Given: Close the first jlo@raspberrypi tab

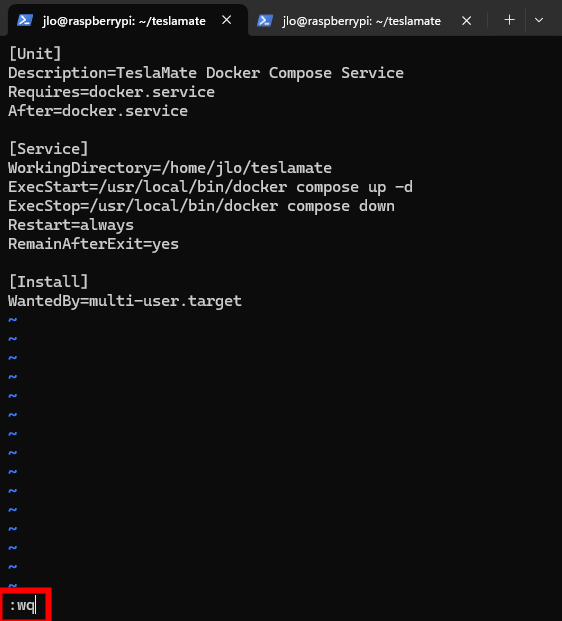Looking at the screenshot, I should click(x=227, y=20).
